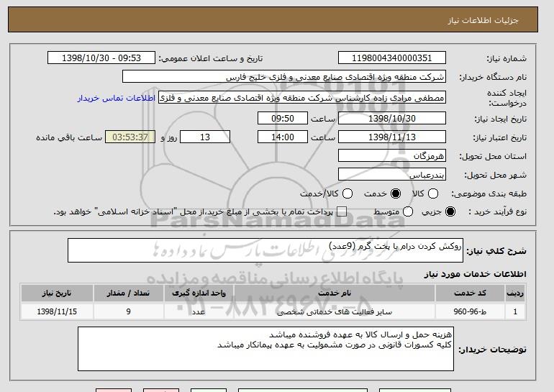
Task: Choose the جزیی purchase process option
Action: click(x=450, y=211)
